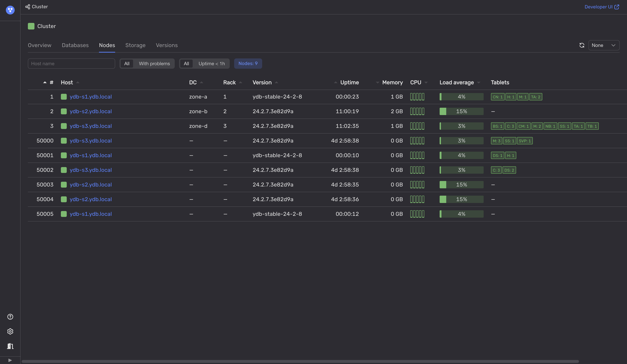Click the account icon at sidebar bottom
Image resolution: width=627 pixels, height=364 pixels.
pos(10,346)
